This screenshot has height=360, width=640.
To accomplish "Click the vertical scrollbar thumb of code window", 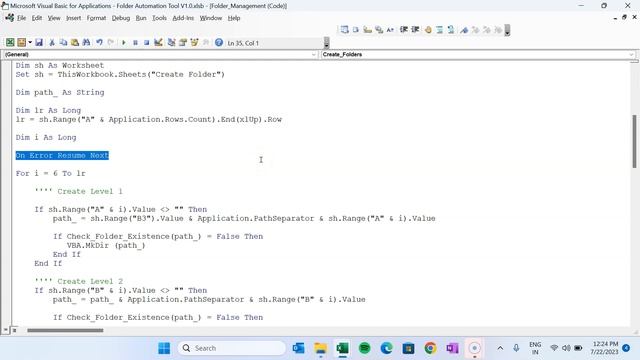I will pyautogui.click(x=634, y=141).
